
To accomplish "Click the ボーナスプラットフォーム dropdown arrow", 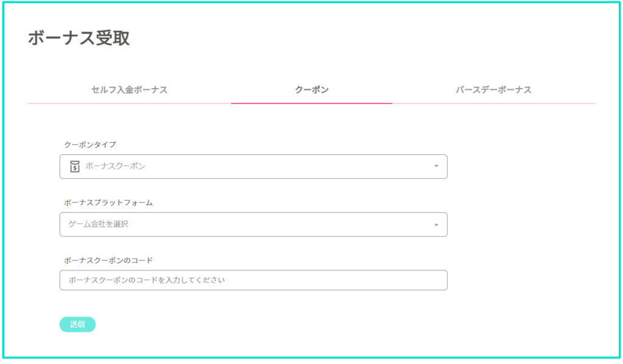I will [x=436, y=225].
